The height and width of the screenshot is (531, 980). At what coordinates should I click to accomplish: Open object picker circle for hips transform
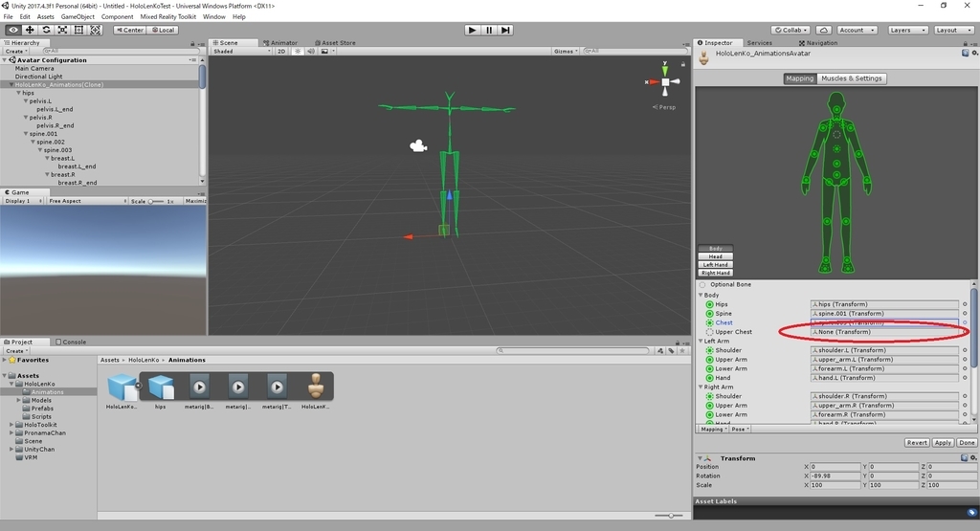click(x=965, y=304)
